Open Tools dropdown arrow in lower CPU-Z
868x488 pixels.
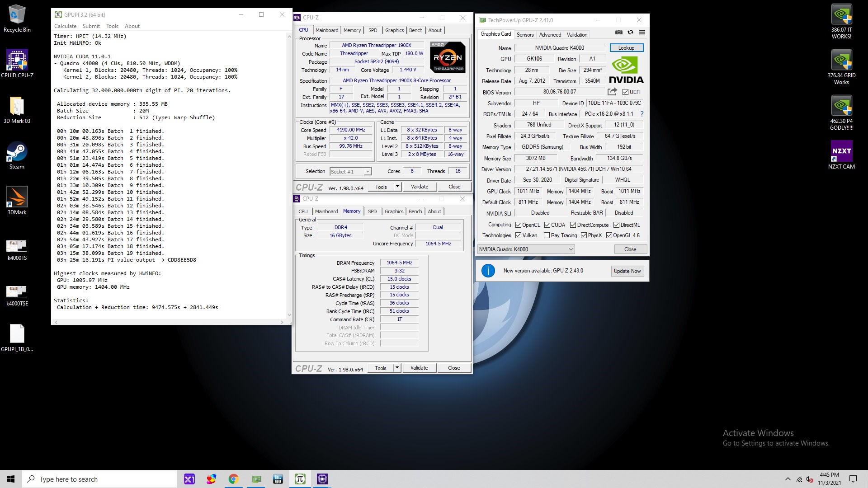click(397, 368)
